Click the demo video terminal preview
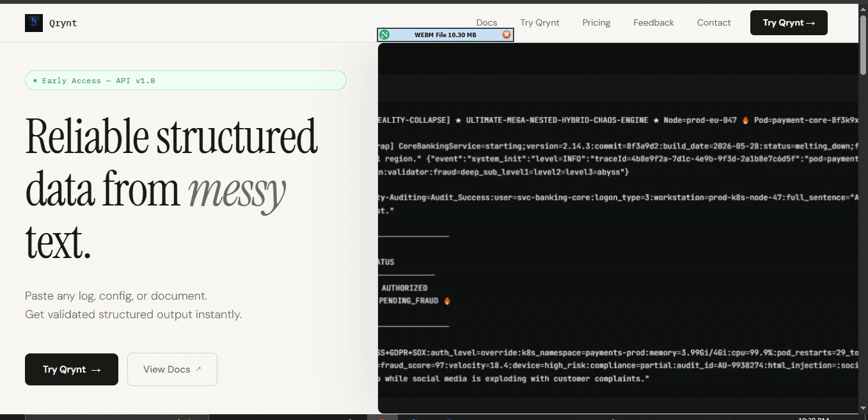 (618, 228)
